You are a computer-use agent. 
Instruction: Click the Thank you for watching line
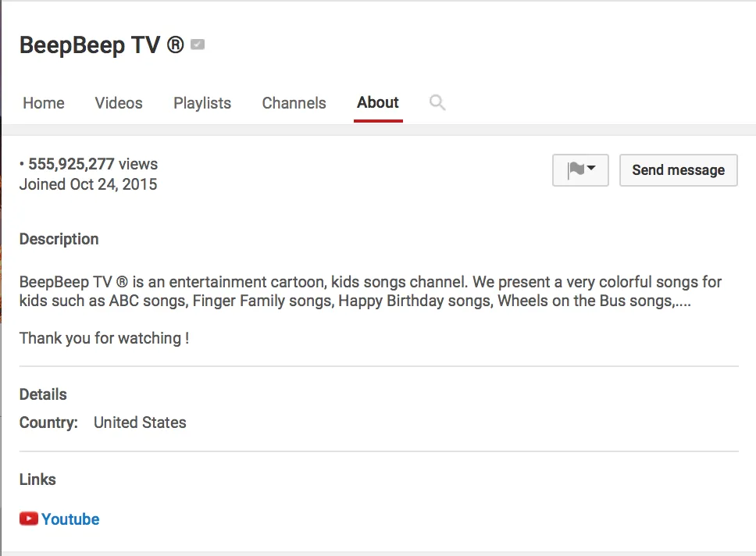point(104,338)
